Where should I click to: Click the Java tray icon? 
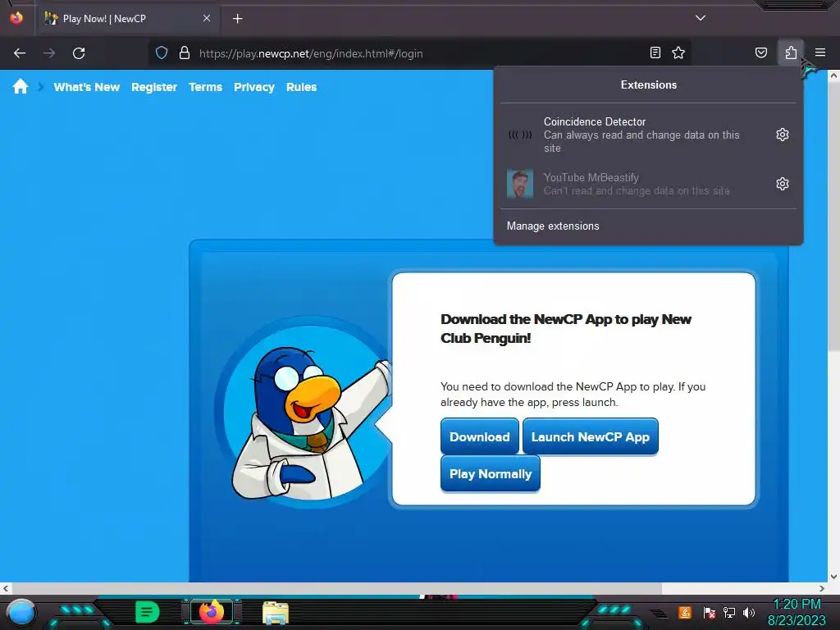pyautogui.click(x=685, y=612)
